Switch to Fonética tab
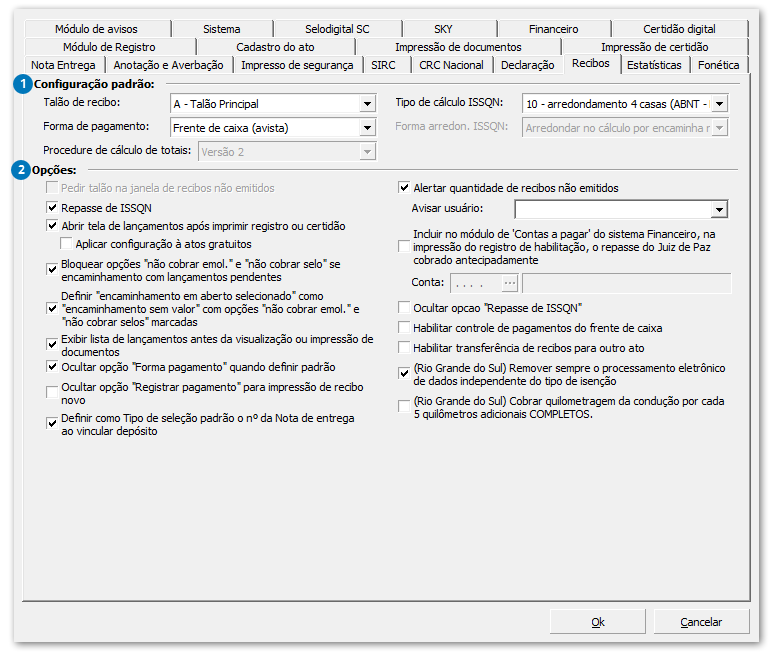Viewport: 772px width, 655px height. 719,65
